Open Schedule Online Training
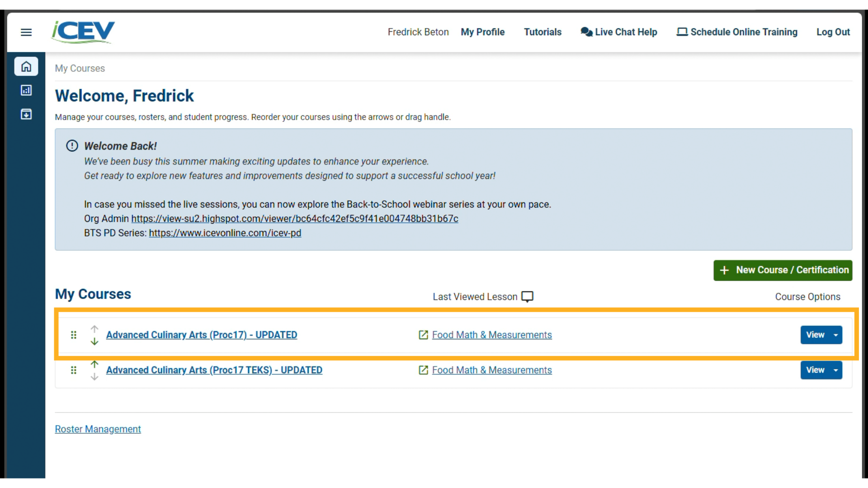 [737, 32]
